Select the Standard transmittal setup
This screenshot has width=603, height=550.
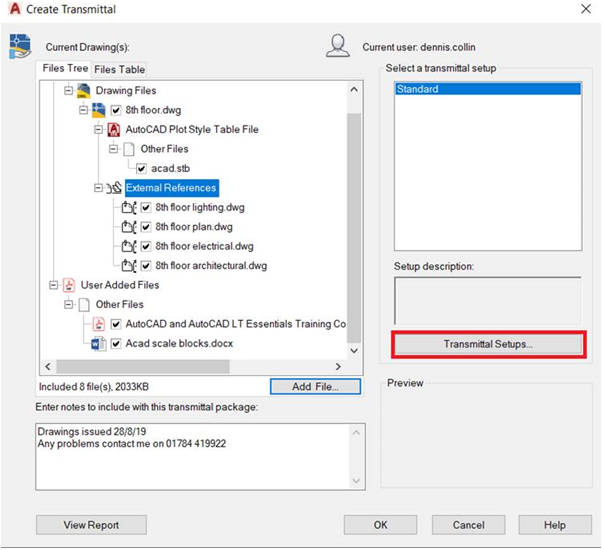pyautogui.click(x=488, y=89)
